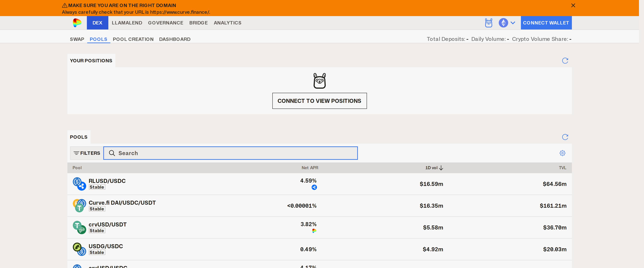Viewport: 644px width, 268px height.
Task: Click the Stable tag under RLUSD/USDC
Action: point(97,187)
